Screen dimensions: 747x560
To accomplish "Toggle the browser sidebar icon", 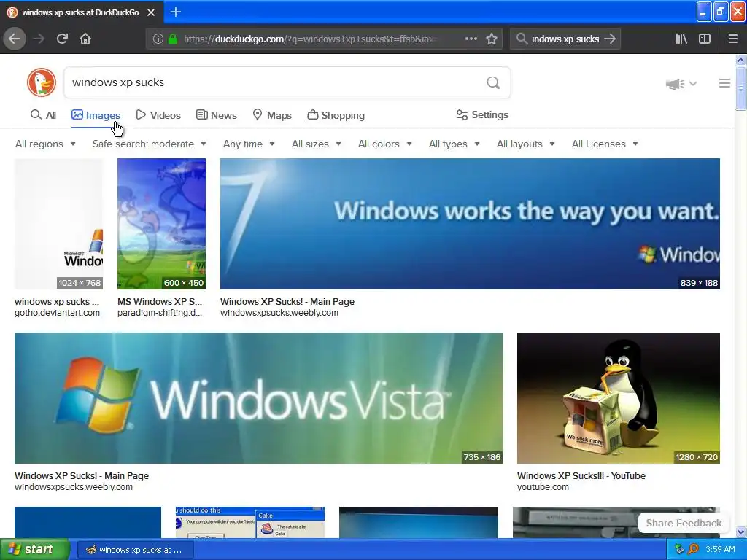I will (705, 39).
